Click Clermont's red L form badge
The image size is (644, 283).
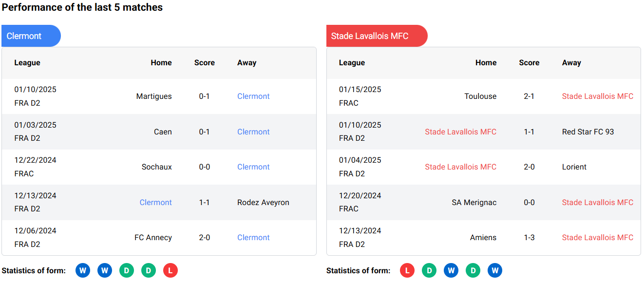coord(170,270)
